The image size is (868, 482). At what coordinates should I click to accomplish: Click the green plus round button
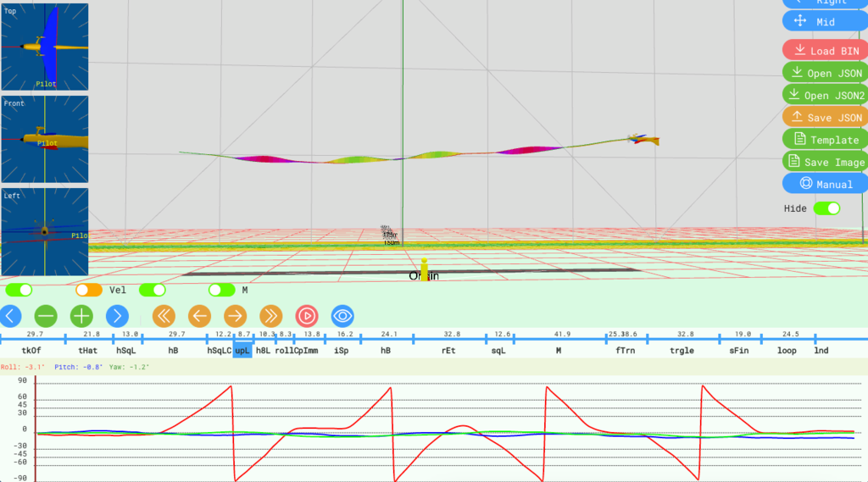pyautogui.click(x=81, y=316)
